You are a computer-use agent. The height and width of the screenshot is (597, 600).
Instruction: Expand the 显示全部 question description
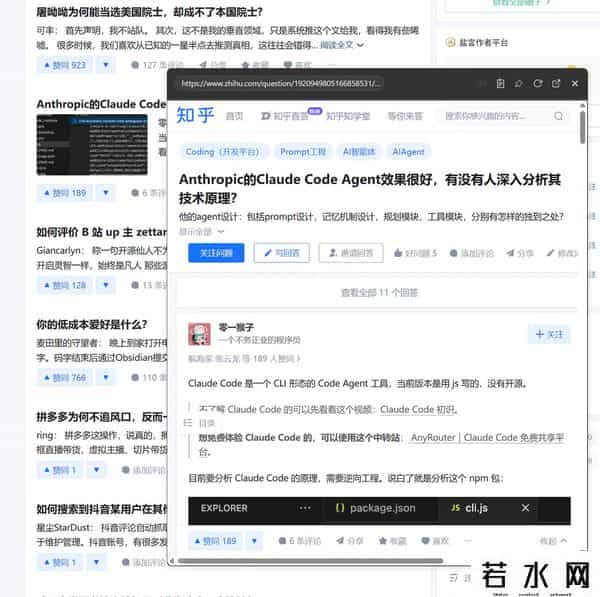[201, 232]
